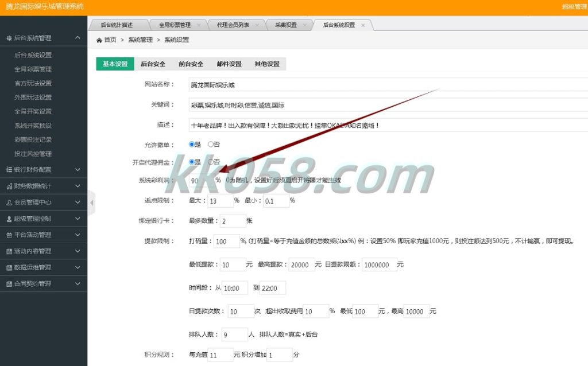
Task: Select 是 for 开启代理佣金
Action: coord(192,162)
